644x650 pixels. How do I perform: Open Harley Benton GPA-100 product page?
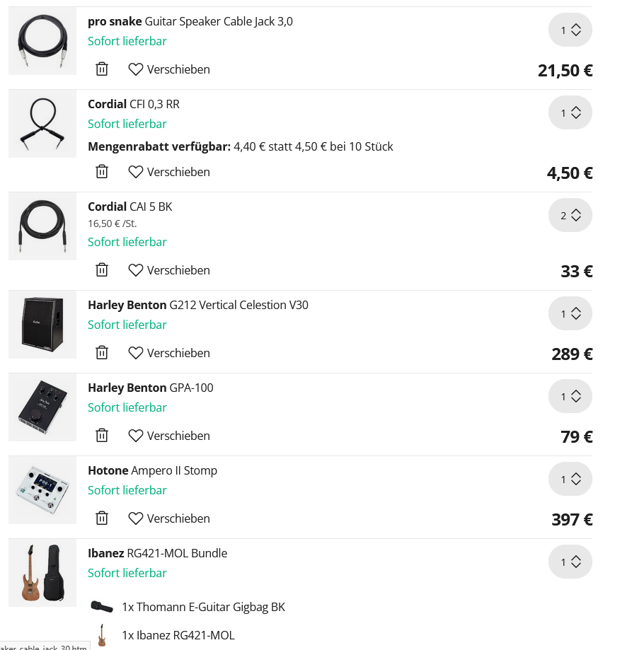(x=150, y=388)
